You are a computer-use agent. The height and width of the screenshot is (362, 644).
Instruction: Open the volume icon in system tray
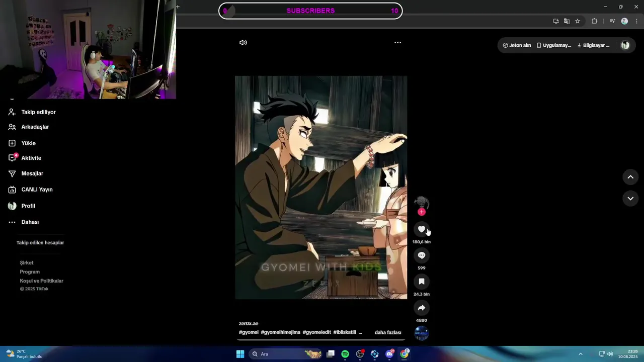pos(610,354)
